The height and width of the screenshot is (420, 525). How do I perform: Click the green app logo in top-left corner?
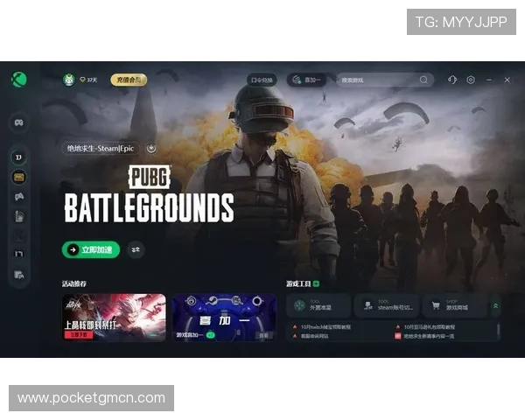point(19,80)
